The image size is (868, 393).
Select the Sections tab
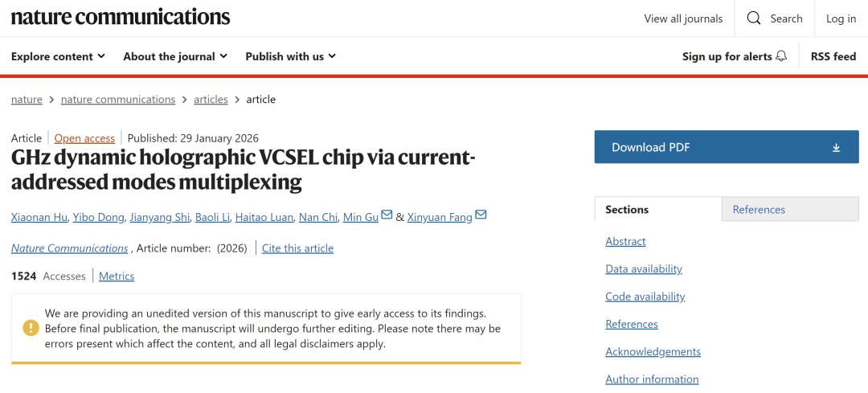click(x=627, y=210)
